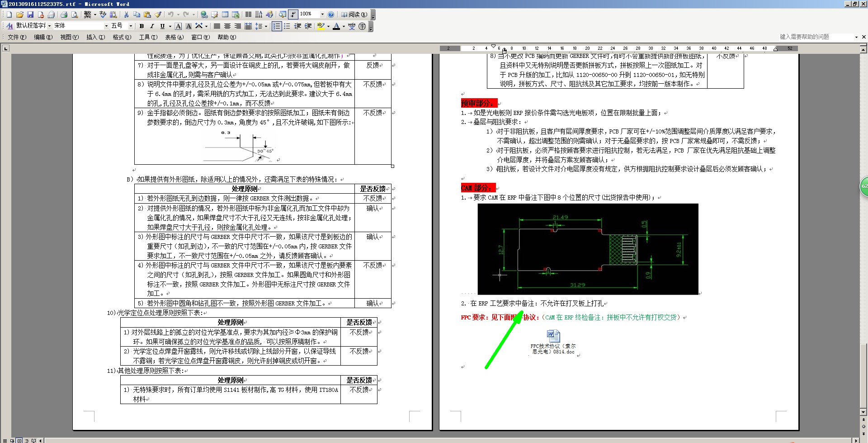
Task: Open the 编辑(E) menu
Action: (x=43, y=37)
